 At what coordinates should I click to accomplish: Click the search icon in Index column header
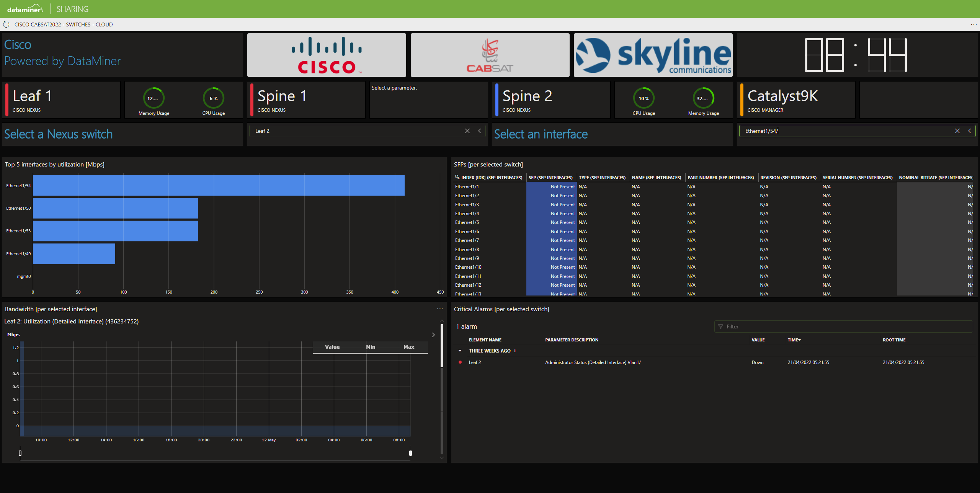pyautogui.click(x=457, y=177)
